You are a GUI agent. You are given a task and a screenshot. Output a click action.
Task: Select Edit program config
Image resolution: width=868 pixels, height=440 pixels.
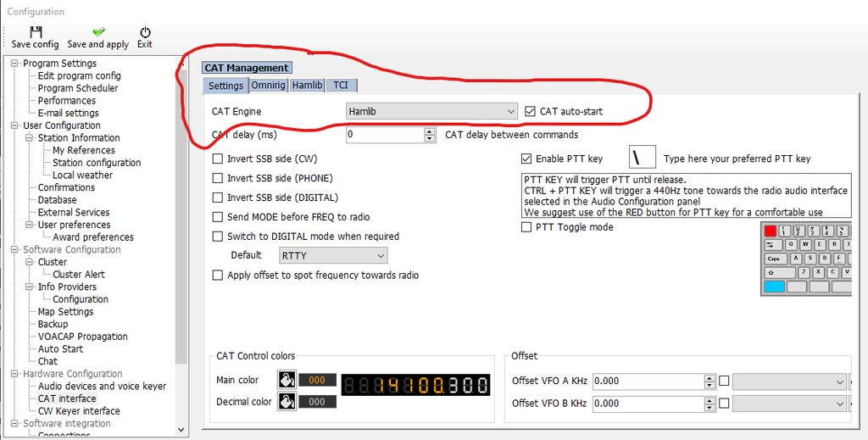pyautogui.click(x=79, y=75)
